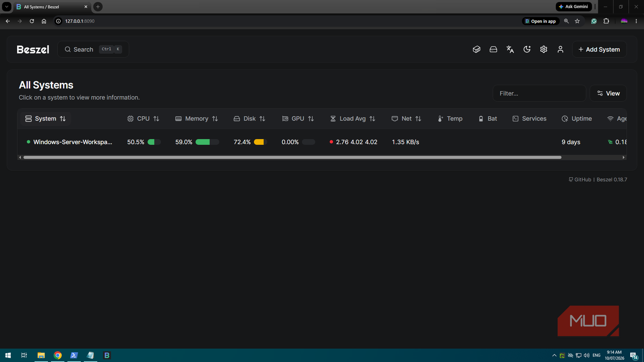Open the Chrome three-dot menu
The width and height of the screenshot is (644, 362).
[x=636, y=21]
